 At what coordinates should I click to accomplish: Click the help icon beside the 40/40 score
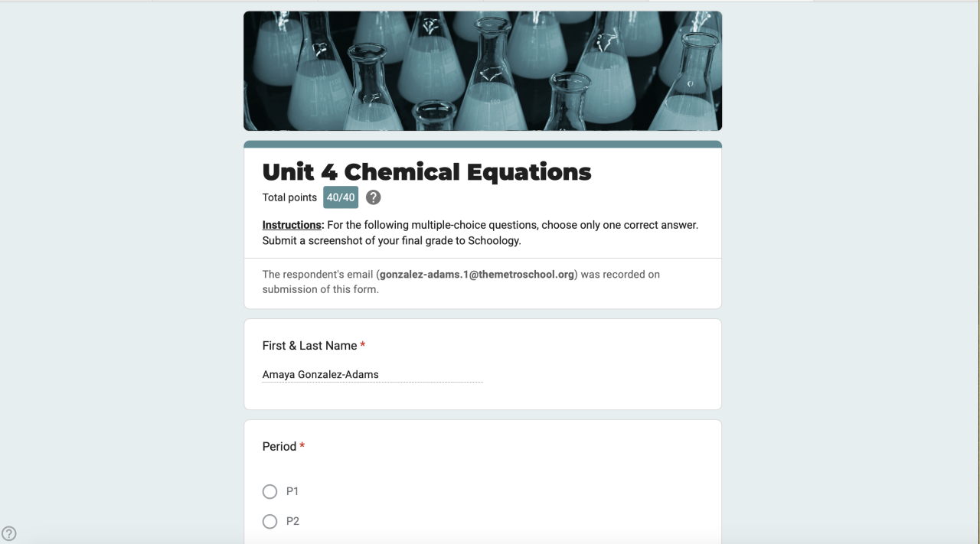point(373,197)
